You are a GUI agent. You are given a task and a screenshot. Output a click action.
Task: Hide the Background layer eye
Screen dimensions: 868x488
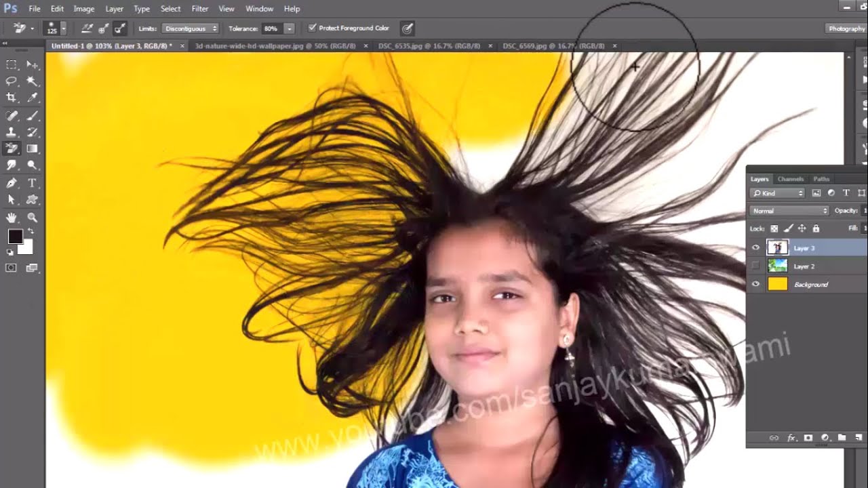click(x=755, y=284)
